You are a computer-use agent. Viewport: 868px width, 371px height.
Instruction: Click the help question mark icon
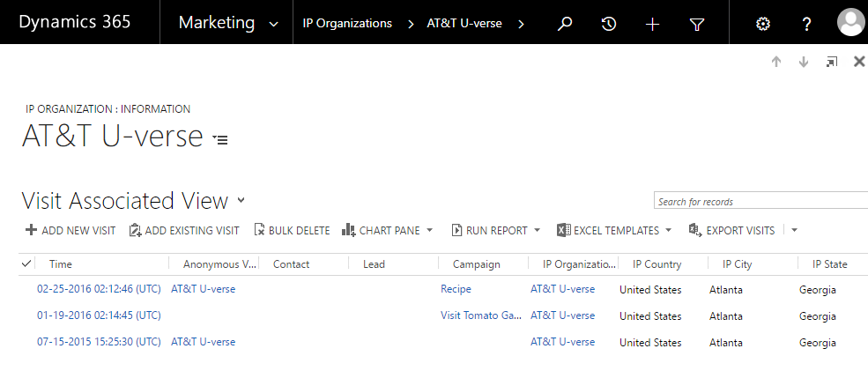[806, 24]
